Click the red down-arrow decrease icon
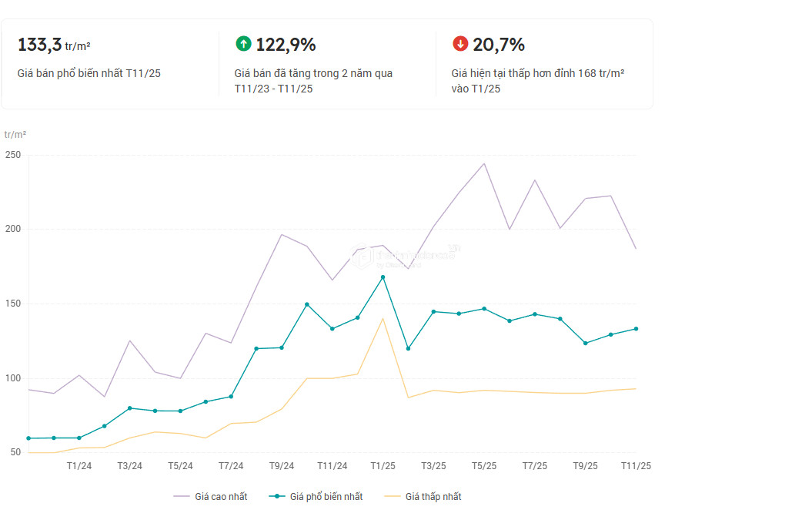The height and width of the screenshot is (520, 812). (x=460, y=44)
